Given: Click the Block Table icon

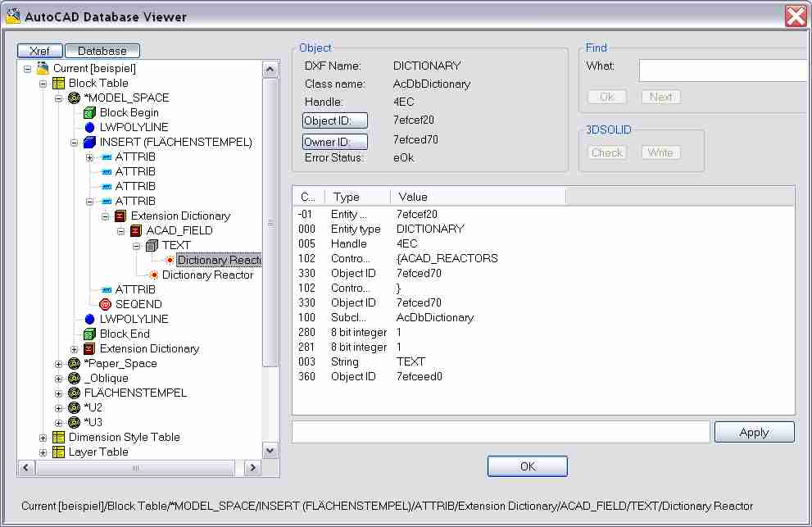Looking at the screenshot, I should pyautogui.click(x=58, y=83).
